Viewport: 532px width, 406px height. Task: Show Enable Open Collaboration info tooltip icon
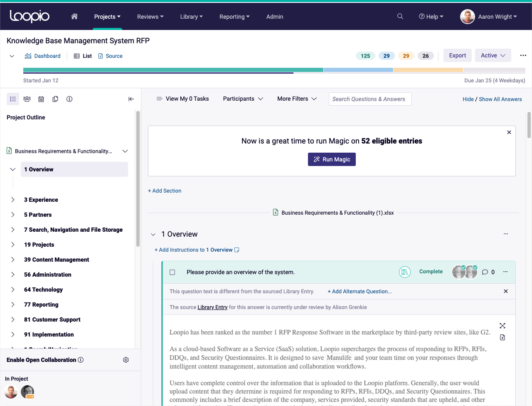(81, 360)
